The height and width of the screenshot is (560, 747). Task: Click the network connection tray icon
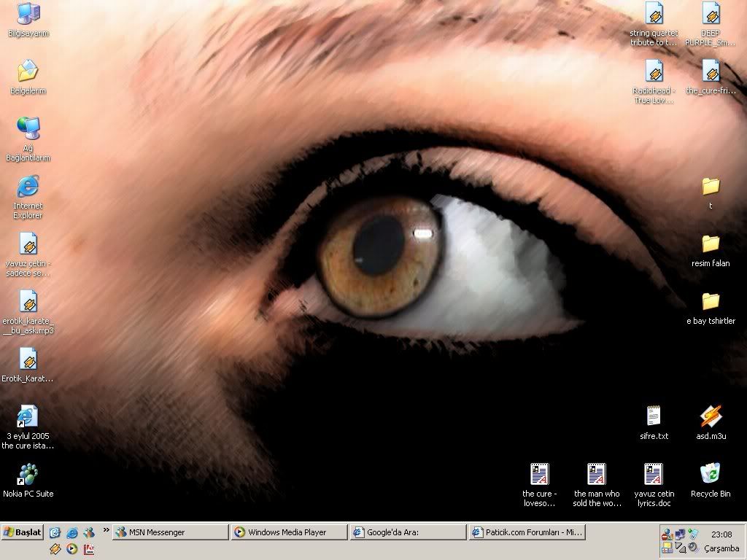(x=680, y=534)
